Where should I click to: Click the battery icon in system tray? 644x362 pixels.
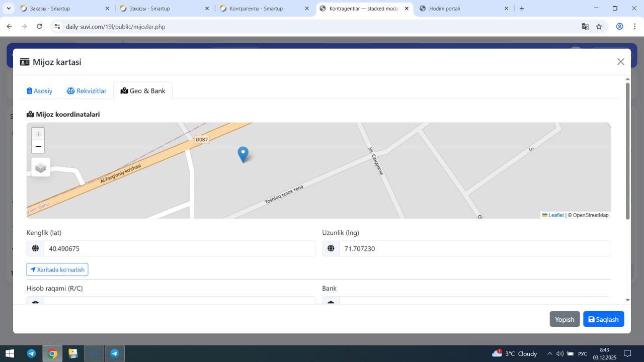pos(570,353)
